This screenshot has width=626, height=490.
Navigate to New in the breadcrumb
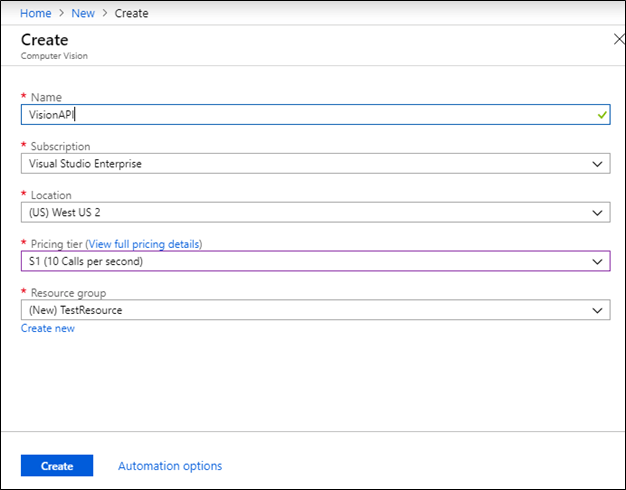pos(83,14)
